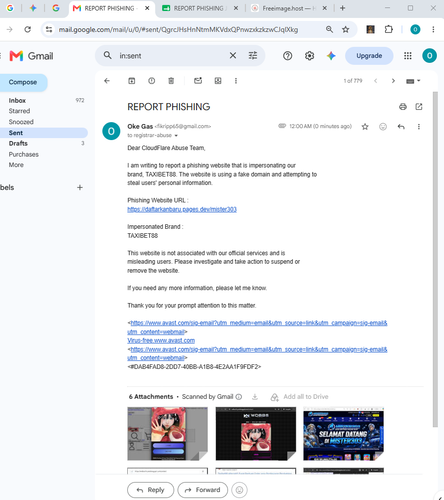Click the Move to icon

pos(218,81)
